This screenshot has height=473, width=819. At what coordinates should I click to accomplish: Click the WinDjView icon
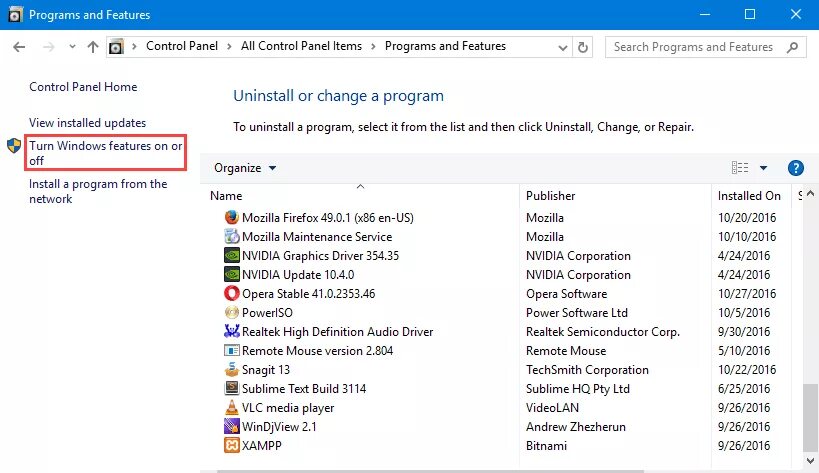click(231, 426)
